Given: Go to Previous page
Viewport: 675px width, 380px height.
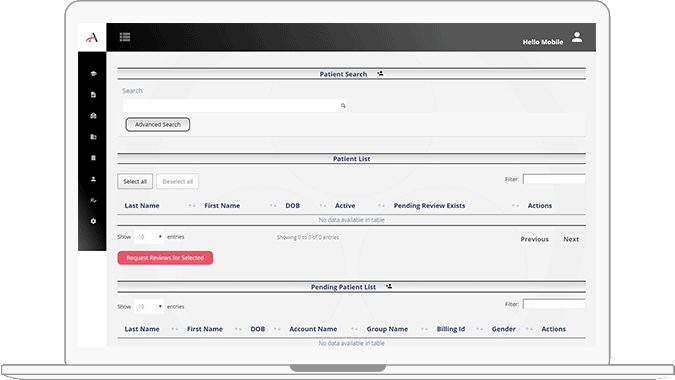Looking at the screenshot, I should click(535, 239).
